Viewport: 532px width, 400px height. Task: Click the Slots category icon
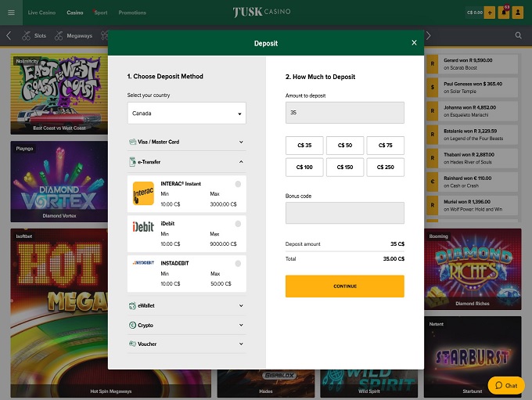[27, 36]
